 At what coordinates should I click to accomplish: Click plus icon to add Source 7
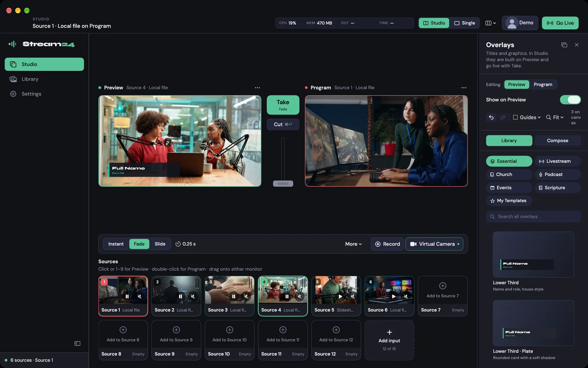(x=442, y=286)
